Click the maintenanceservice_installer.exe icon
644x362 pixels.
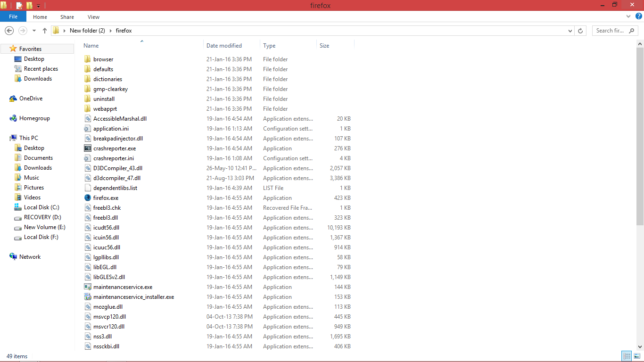(87, 297)
